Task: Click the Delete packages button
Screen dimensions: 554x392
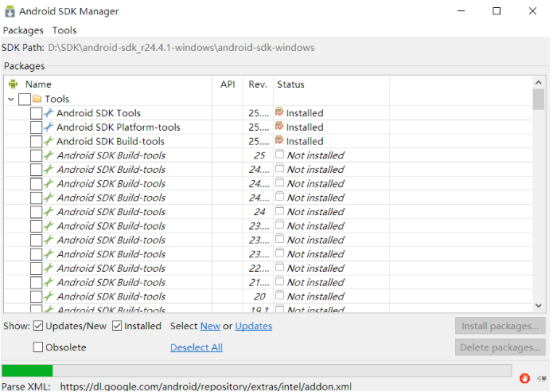Action: point(500,347)
